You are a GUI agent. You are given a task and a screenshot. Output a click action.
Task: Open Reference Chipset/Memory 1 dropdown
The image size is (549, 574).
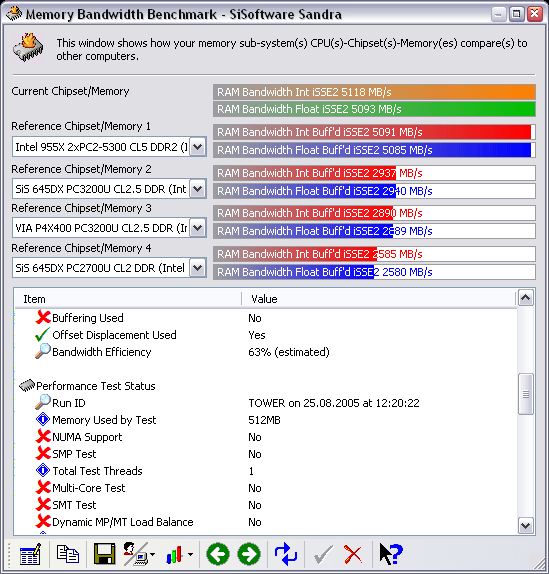198,147
